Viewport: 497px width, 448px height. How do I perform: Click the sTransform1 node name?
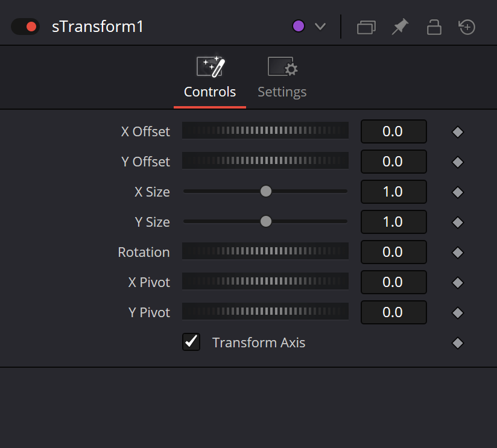tap(98, 27)
